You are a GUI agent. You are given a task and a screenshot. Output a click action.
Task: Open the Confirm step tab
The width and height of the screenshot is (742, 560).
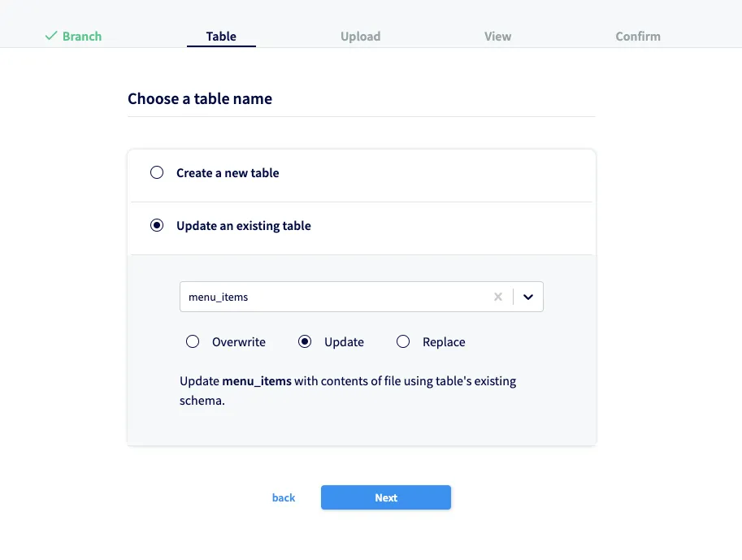638,36
